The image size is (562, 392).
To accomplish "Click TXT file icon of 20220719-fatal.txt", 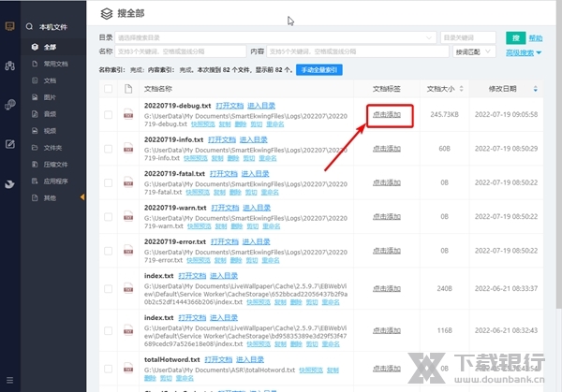I will coord(128,182).
